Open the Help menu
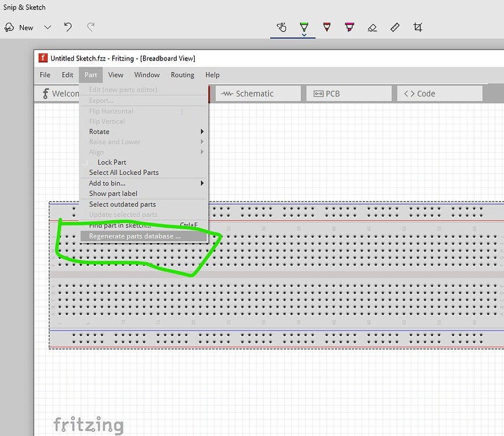Screen dimensions: 504x436 point(212,75)
